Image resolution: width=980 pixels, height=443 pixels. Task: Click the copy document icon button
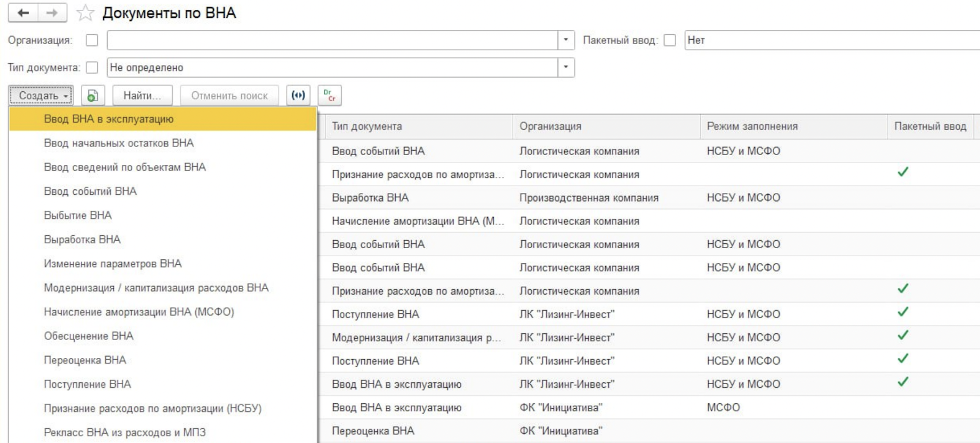[x=92, y=96]
